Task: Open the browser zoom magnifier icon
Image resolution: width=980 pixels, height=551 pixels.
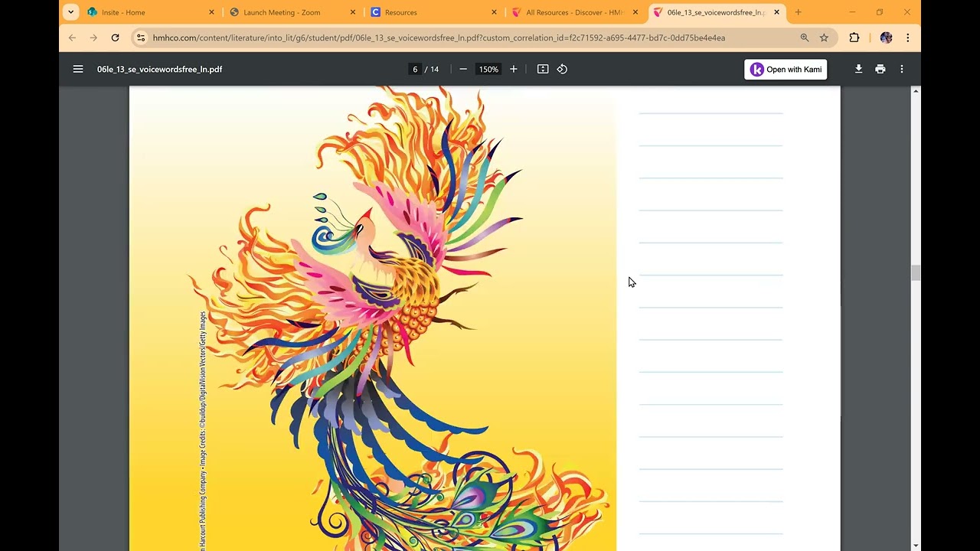Action: [x=805, y=37]
